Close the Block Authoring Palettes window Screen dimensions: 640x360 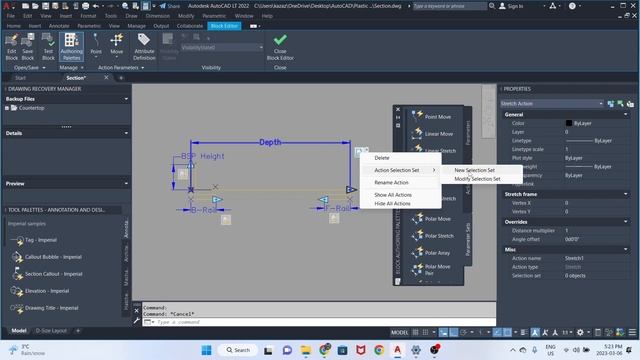(x=398, y=109)
